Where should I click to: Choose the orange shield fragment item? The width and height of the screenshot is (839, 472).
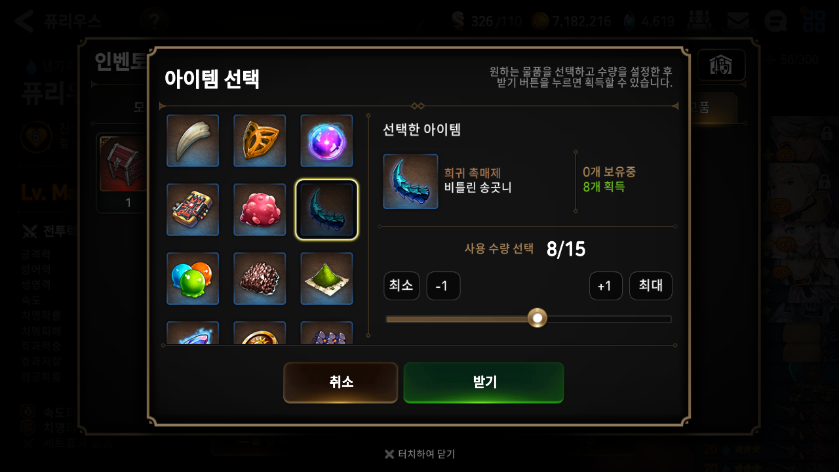[x=260, y=141]
